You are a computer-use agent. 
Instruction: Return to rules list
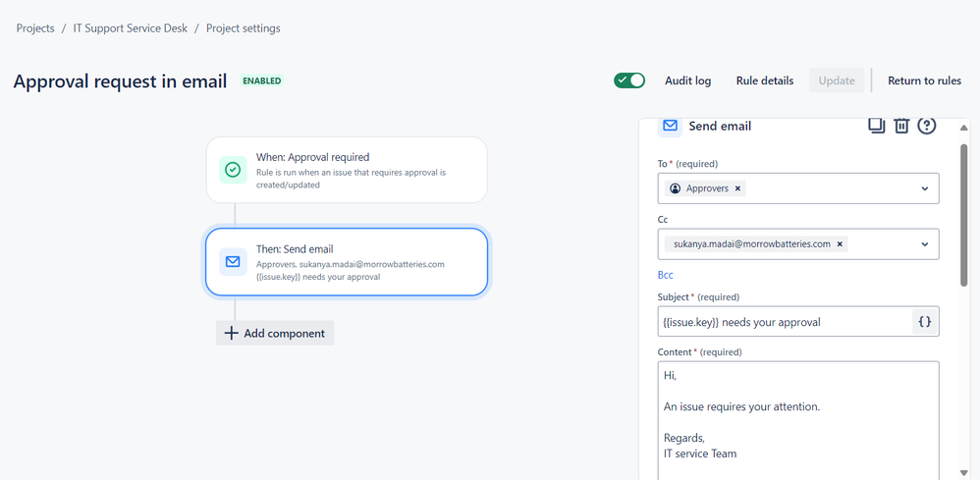click(924, 80)
